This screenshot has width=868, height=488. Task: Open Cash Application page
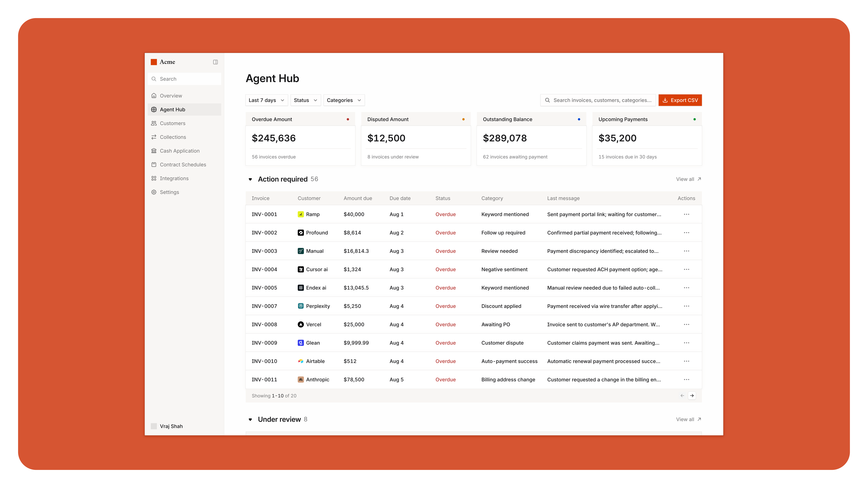[180, 151]
